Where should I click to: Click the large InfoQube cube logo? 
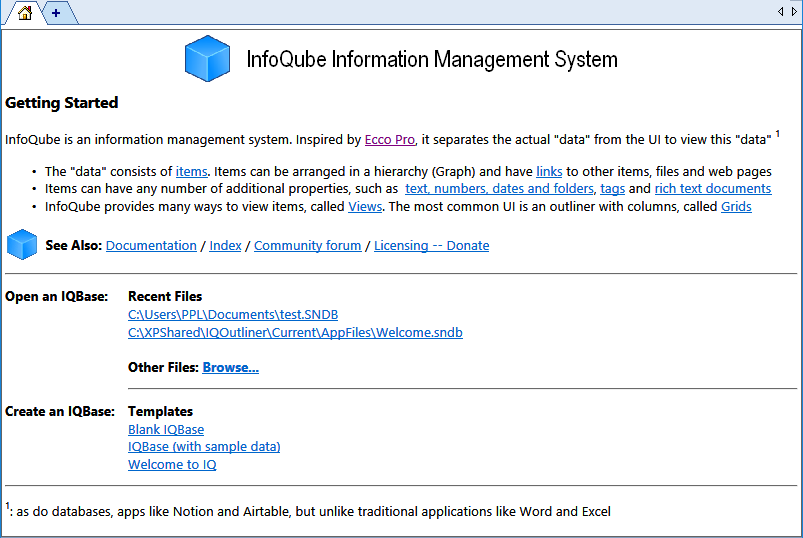[x=207, y=58]
